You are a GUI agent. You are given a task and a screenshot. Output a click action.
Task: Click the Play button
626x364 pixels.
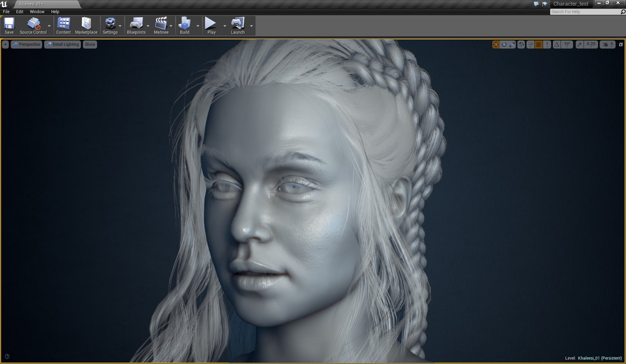[x=211, y=26]
